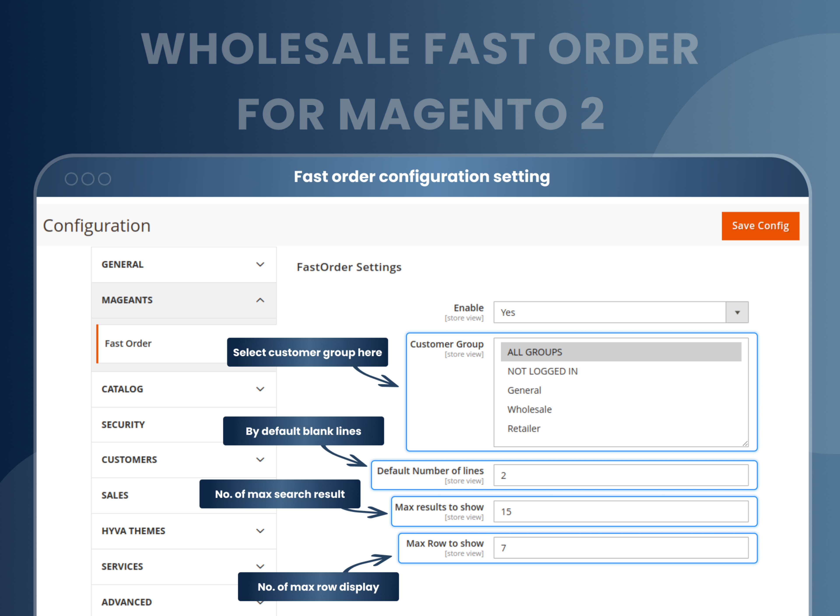The width and height of the screenshot is (840, 616).
Task: Open the Enable dropdown arrow
Action: pyautogui.click(x=737, y=312)
